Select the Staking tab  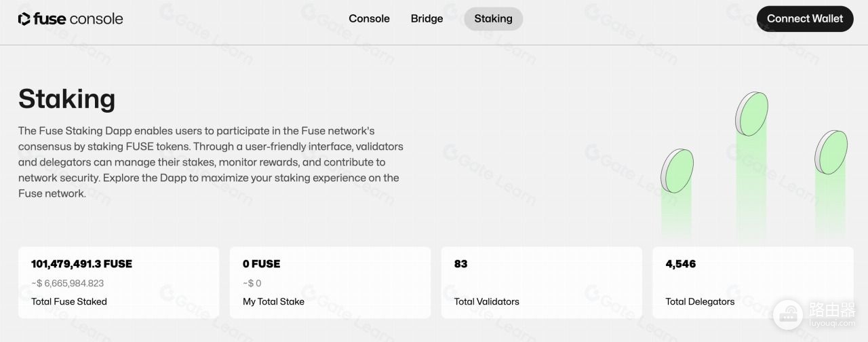pos(493,19)
